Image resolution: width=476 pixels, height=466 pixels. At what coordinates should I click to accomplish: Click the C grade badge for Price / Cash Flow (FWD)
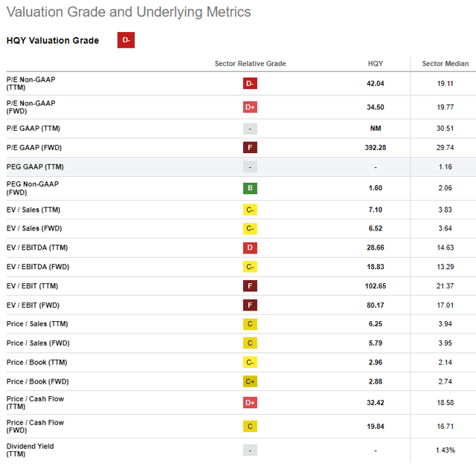click(250, 427)
